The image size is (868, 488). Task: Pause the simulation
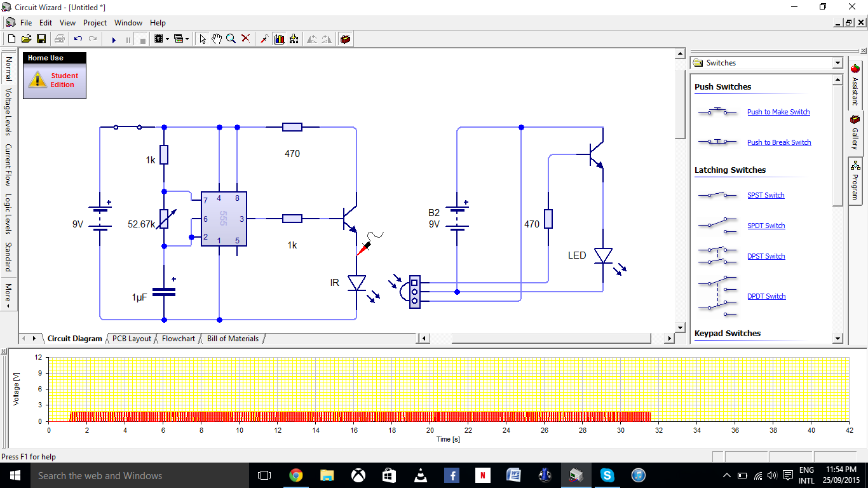point(128,39)
